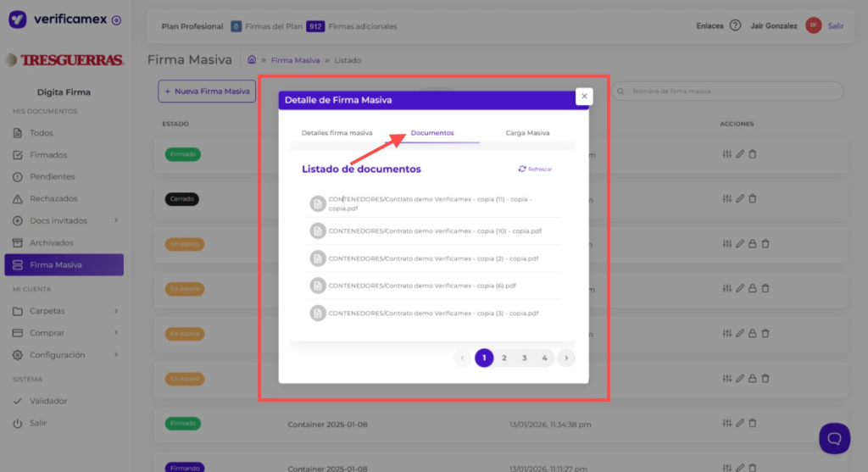Click the Salir link in top bar

836,25
